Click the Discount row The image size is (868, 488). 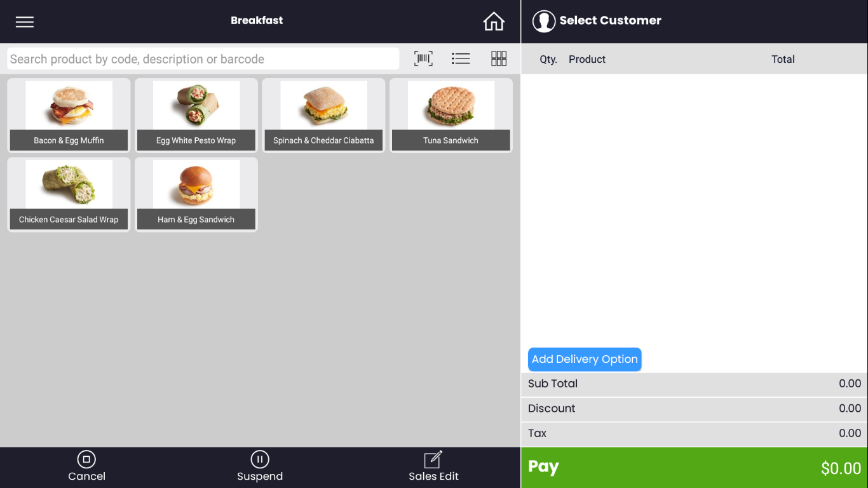695,409
